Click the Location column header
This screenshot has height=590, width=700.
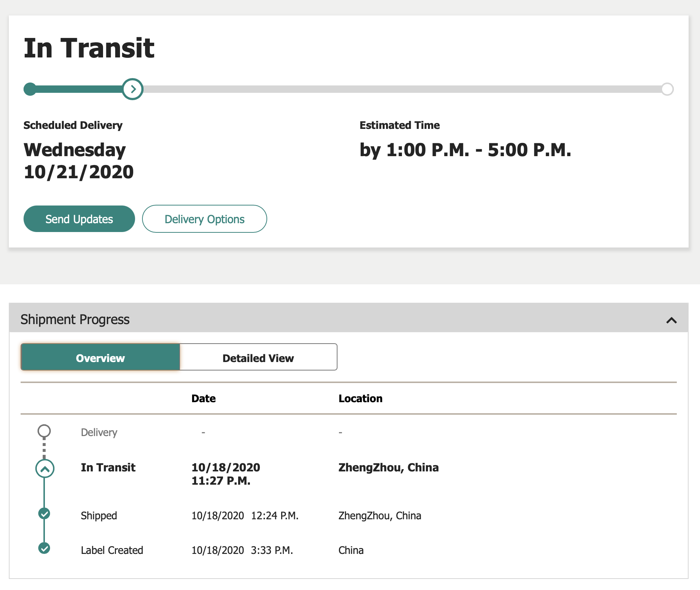click(361, 398)
